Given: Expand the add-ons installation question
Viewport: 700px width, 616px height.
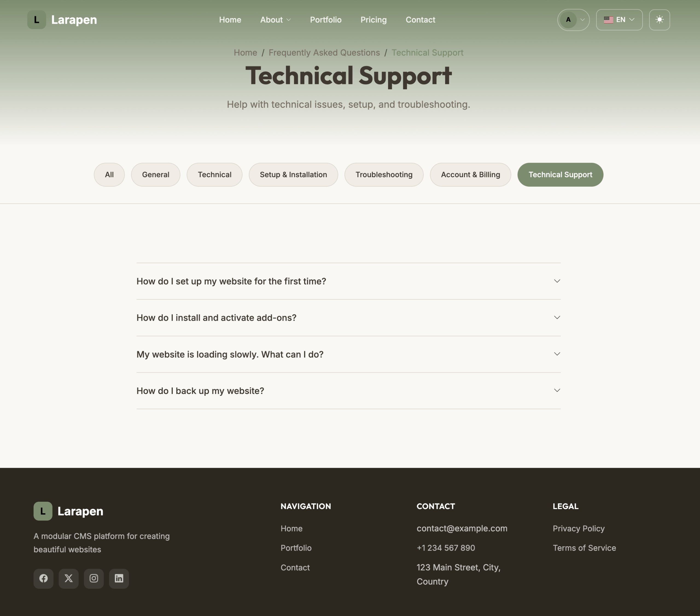Looking at the screenshot, I should [x=348, y=318].
